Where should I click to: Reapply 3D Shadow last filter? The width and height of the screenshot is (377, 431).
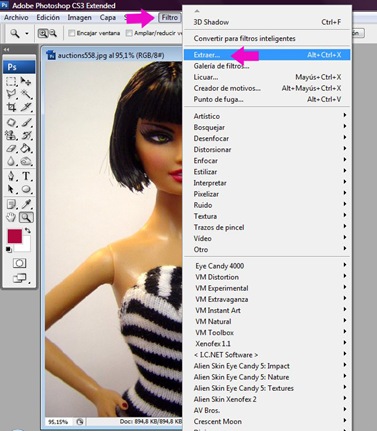pyautogui.click(x=267, y=22)
